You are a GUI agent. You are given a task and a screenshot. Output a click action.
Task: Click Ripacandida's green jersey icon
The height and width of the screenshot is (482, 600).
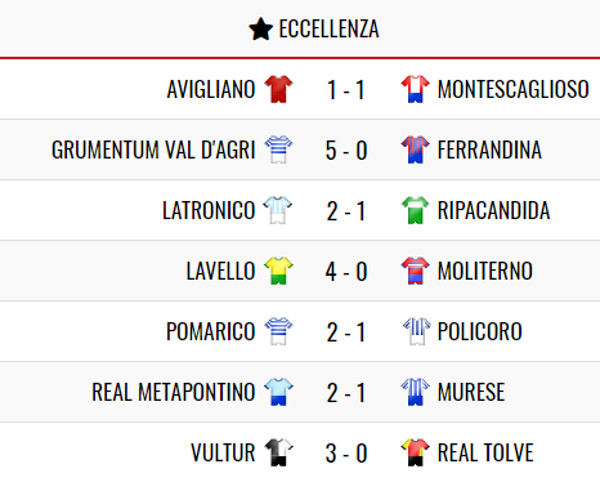pyautogui.click(x=414, y=211)
